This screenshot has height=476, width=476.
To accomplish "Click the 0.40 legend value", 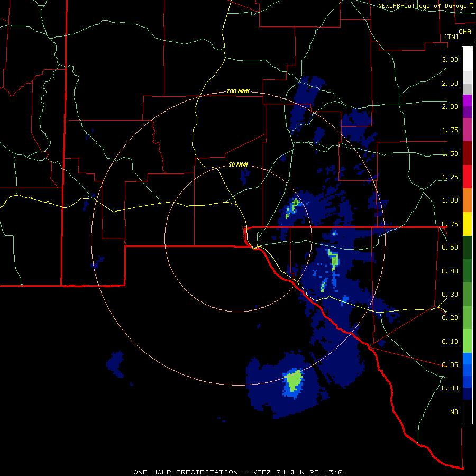I will coord(450,271).
